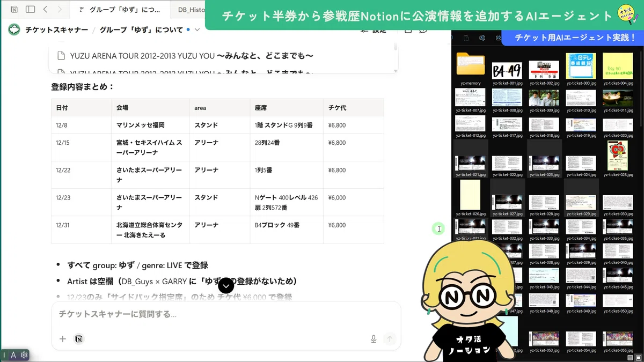This screenshot has height=362, width=644.
Task: Focus the チケットスキャナーに質問する input field
Action: [x=225, y=314]
